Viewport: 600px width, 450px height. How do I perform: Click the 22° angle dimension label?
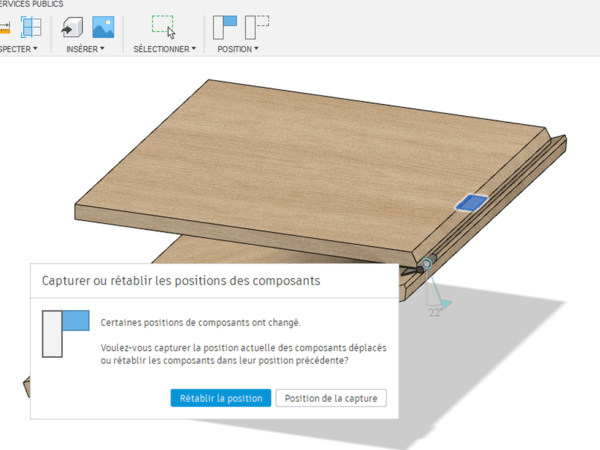click(435, 312)
